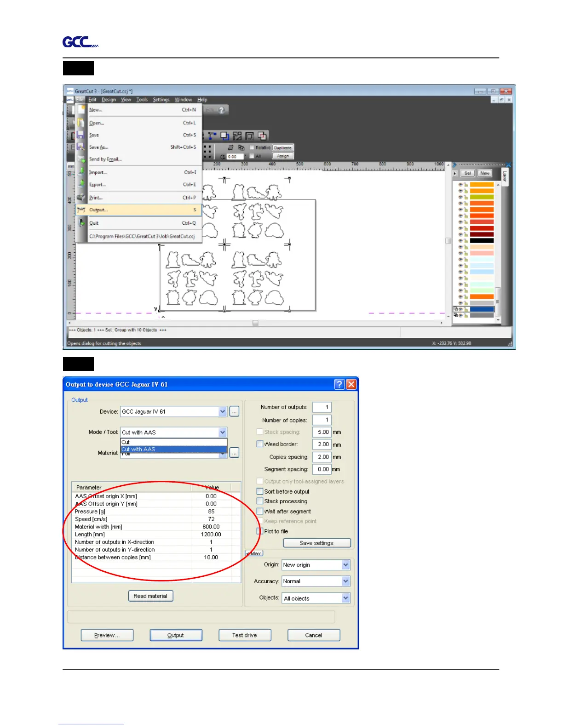Screen dimensions: 563x728
Task: Click the Output button in dialog
Action: pyautogui.click(x=176, y=635)
